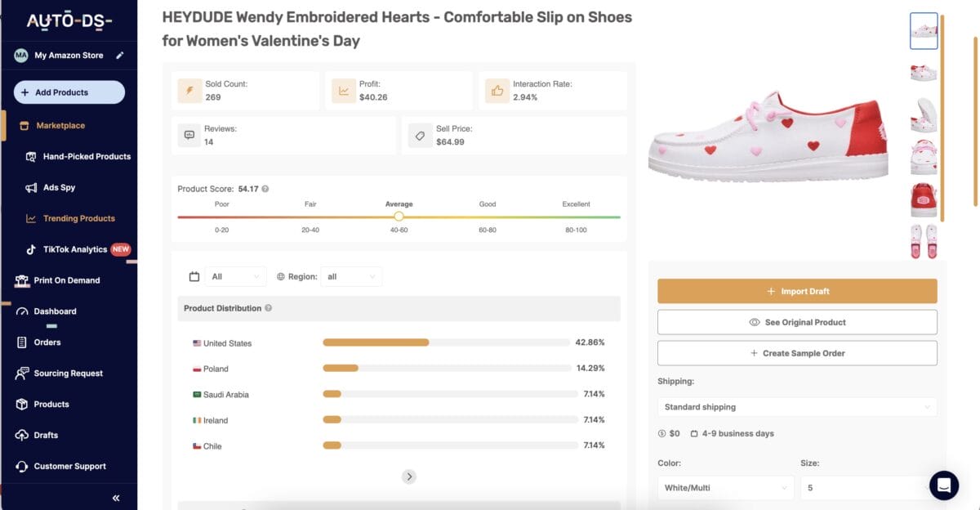This screenshot has height=510, width=980.
Task: Select the red sole product thumbnail
Action: point(924,199)
